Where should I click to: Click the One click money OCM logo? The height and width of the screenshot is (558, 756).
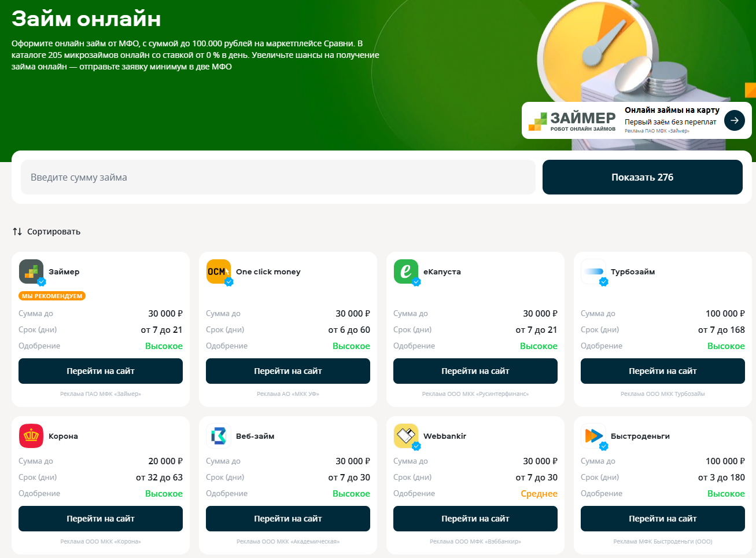pos(219,271)
